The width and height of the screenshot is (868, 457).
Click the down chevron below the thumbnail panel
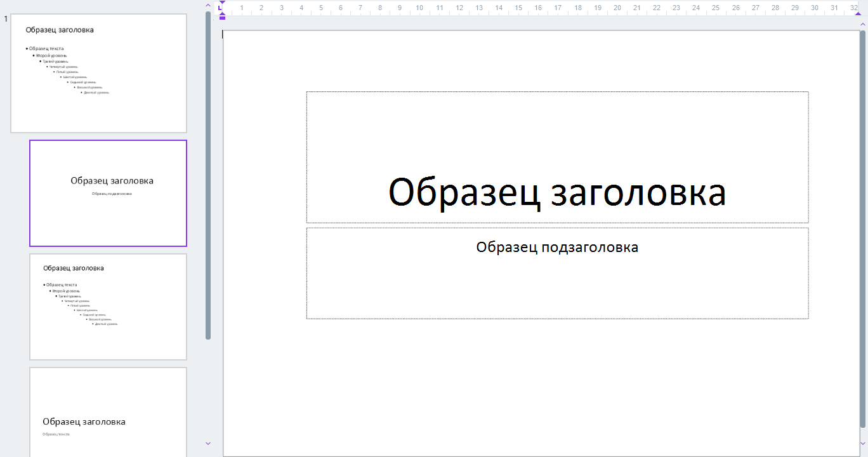pos(207,442)
